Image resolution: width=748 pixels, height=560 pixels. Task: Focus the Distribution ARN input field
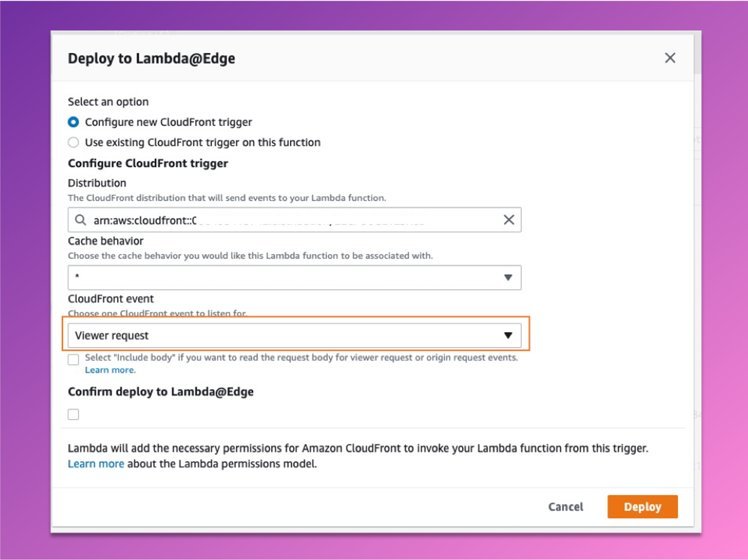tap(295, 220)
